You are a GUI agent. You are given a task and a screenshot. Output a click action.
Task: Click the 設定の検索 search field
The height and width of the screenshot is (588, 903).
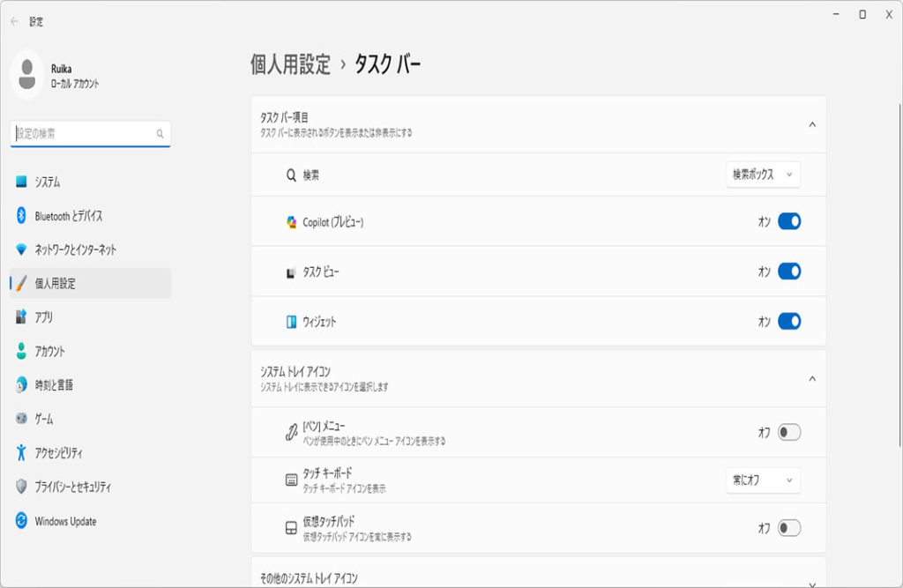[86, 134]
